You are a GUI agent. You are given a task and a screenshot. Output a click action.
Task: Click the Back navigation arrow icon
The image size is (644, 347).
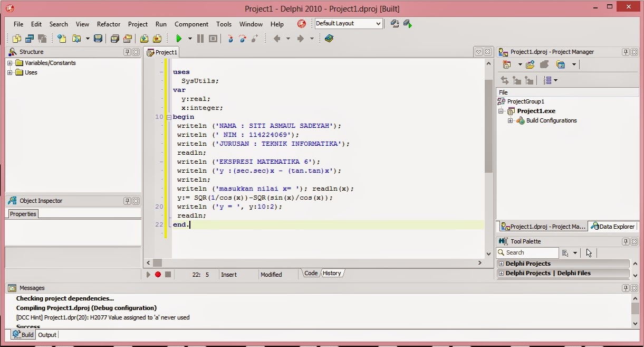(277, 39)
